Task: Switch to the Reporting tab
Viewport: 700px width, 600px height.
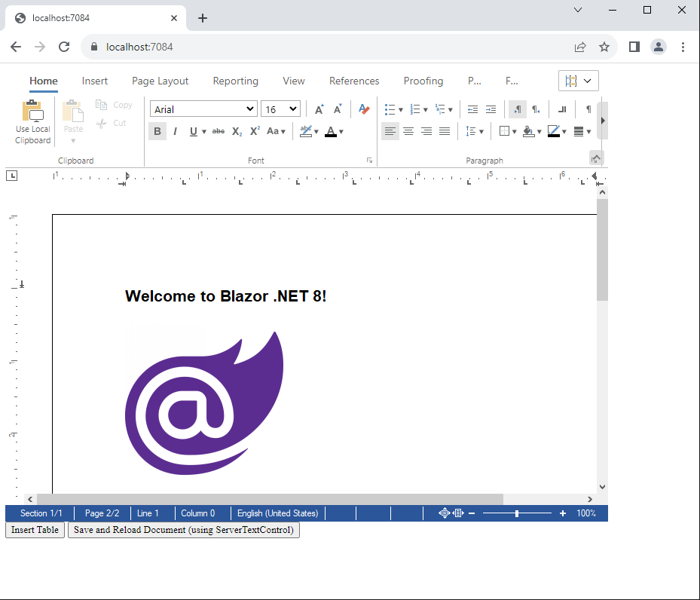Action: [236, 81]
